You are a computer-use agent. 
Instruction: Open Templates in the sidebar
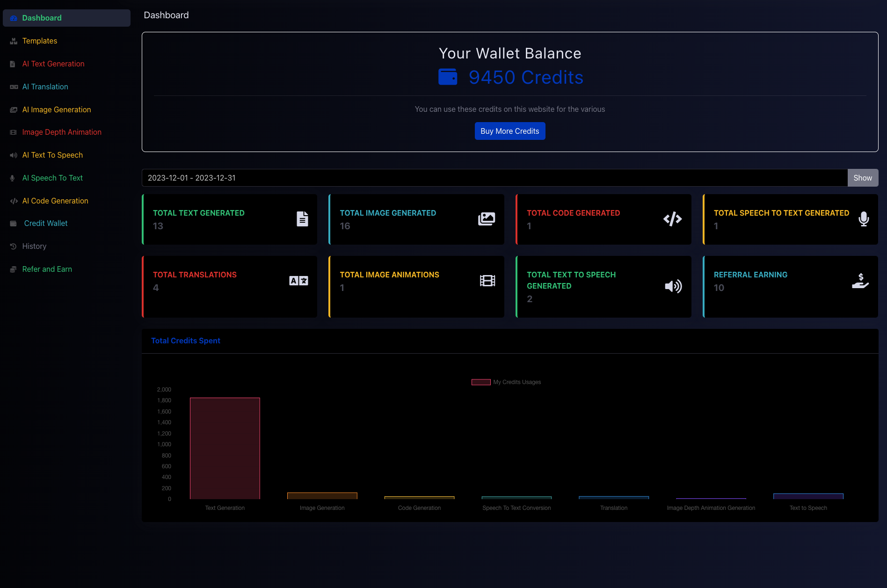(x=40, y=41)
